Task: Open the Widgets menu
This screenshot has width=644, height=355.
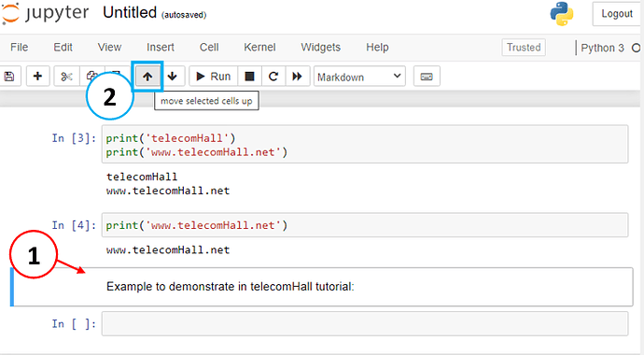Action: point(320,48)
